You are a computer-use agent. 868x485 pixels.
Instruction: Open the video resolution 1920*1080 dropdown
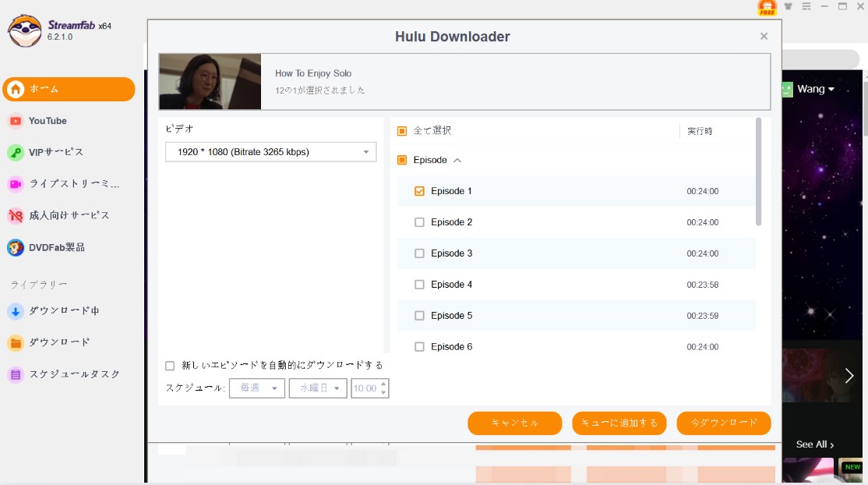270,152
